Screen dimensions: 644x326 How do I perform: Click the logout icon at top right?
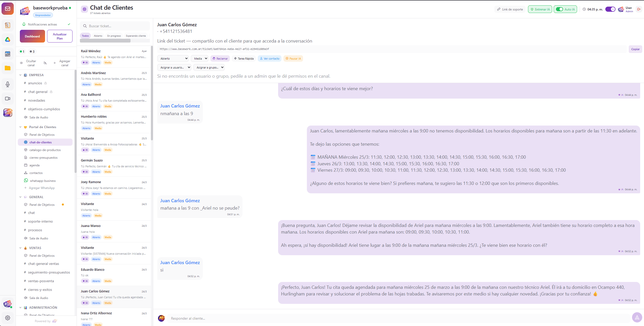(x=639, y=9)
